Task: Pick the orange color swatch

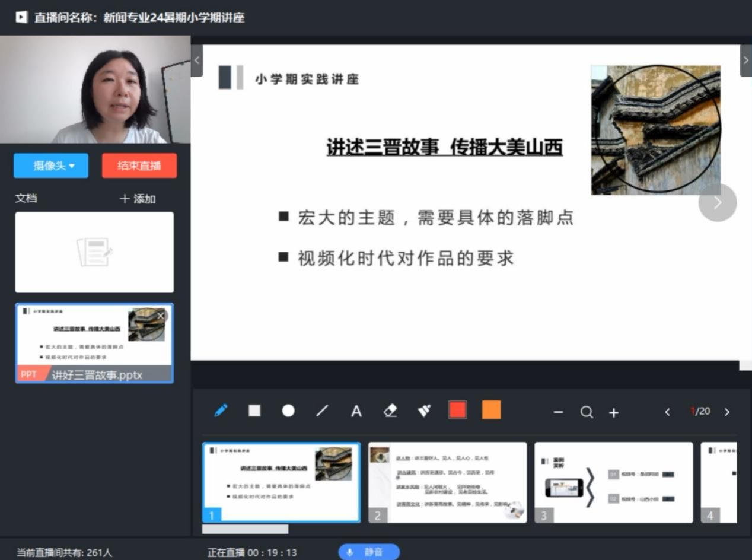Action: (491, 410)
